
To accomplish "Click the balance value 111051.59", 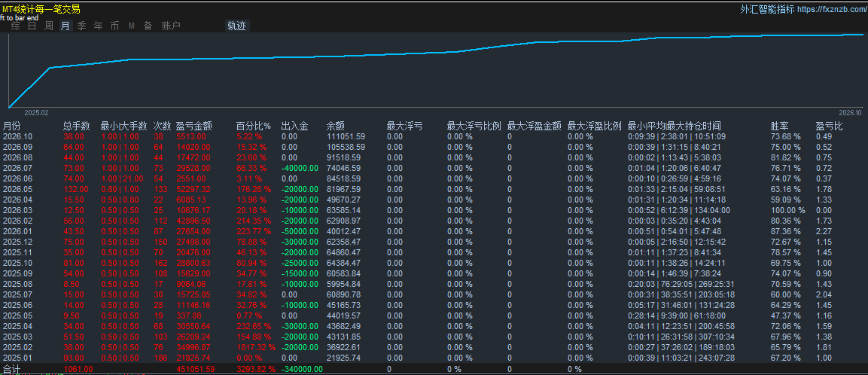I will point(346,136).
